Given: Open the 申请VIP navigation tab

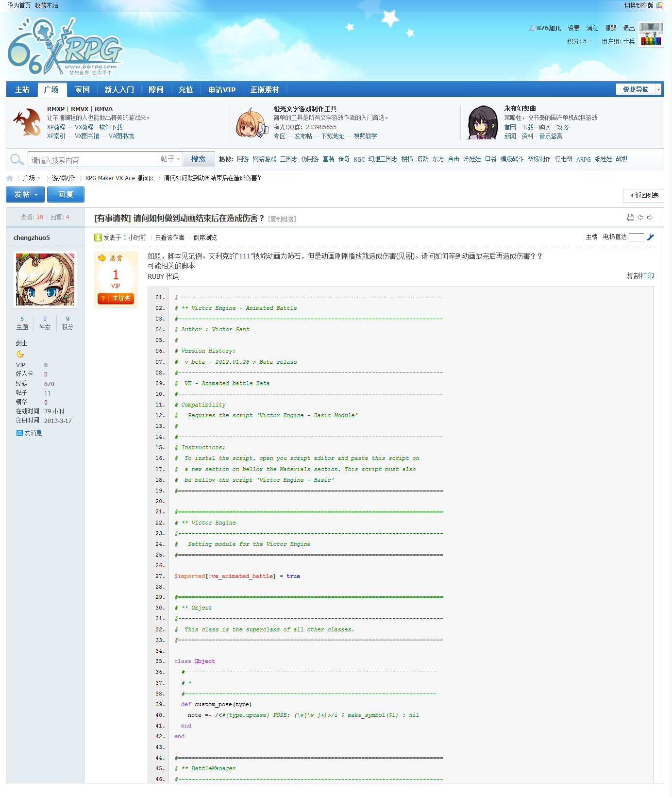Looking at the screenshot, I should pyautogui.click(x=221, y=89).
